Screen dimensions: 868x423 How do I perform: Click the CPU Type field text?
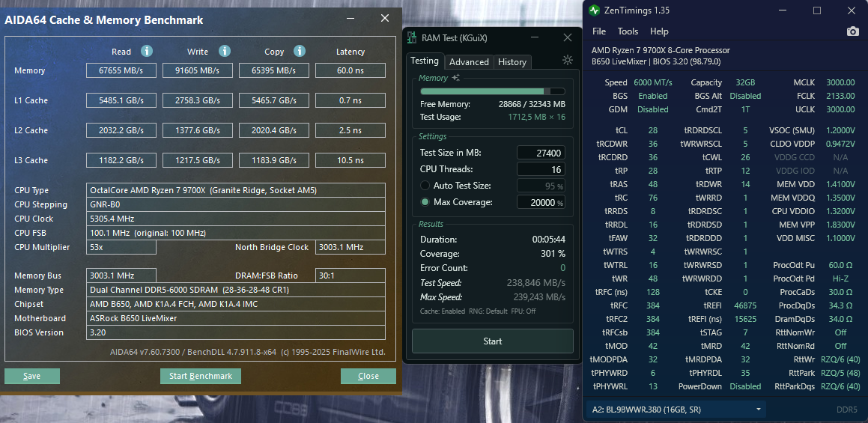point(236,190)
